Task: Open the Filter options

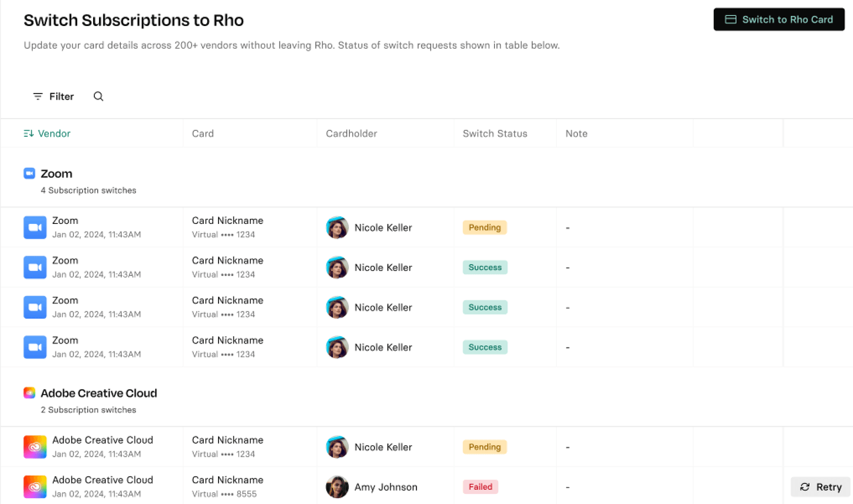Action: 53,97
